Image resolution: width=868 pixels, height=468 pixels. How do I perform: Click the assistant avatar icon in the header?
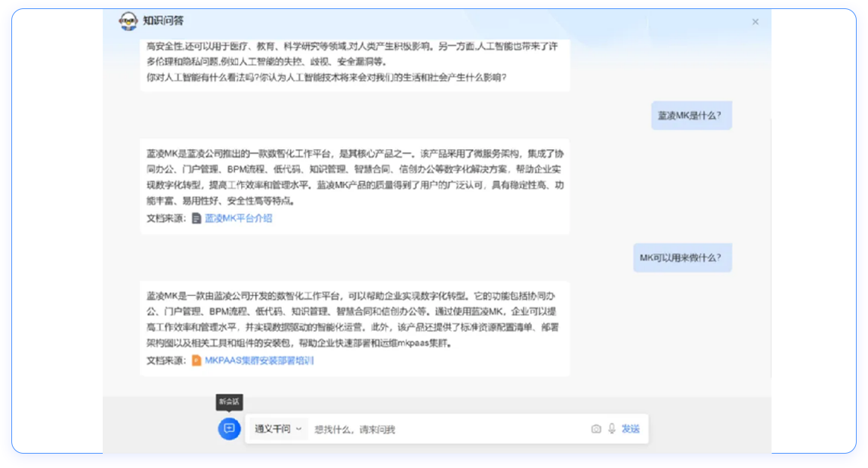[128, 21]
